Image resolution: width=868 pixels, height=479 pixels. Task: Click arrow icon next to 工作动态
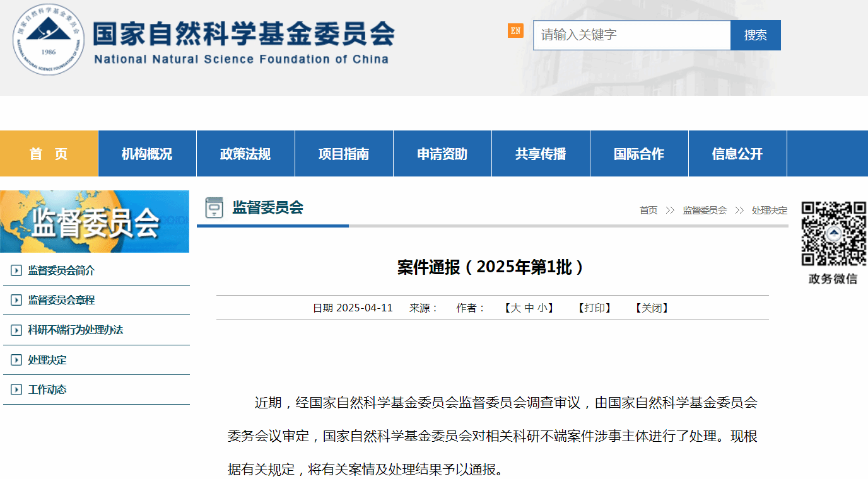(x=16, y=390)
